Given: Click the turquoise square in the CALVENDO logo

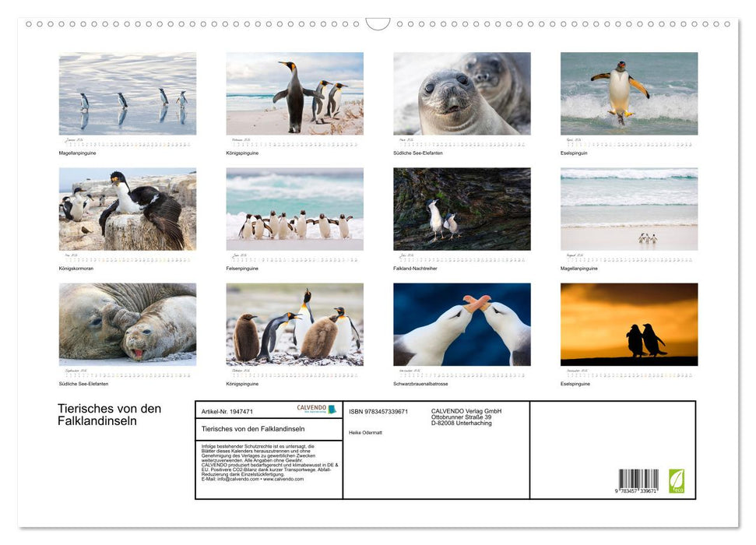Looking at the screenshot, I should [x=332, y=410].
